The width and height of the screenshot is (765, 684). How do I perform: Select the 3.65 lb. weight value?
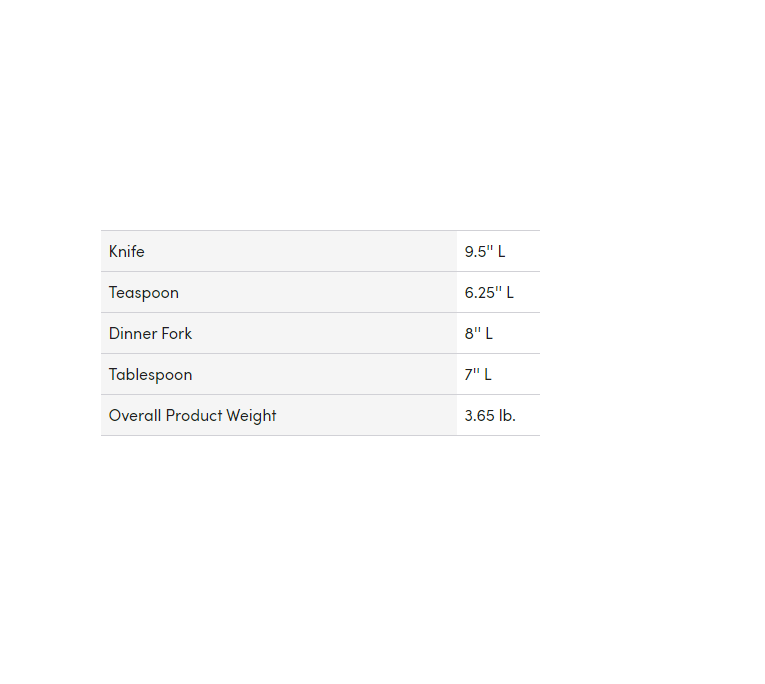tap(490, 416)
